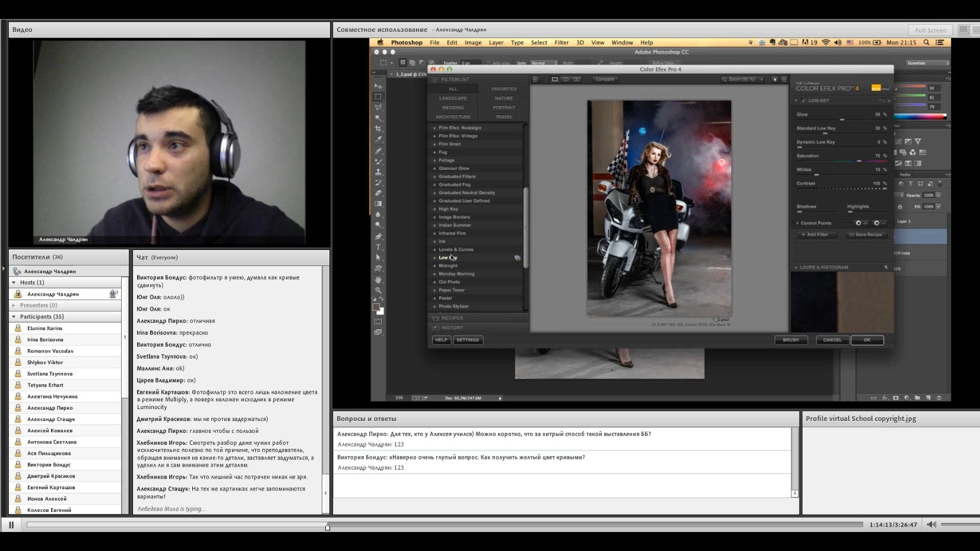Select the History Brush tool
980x551 pixels.
click(378, 183)
